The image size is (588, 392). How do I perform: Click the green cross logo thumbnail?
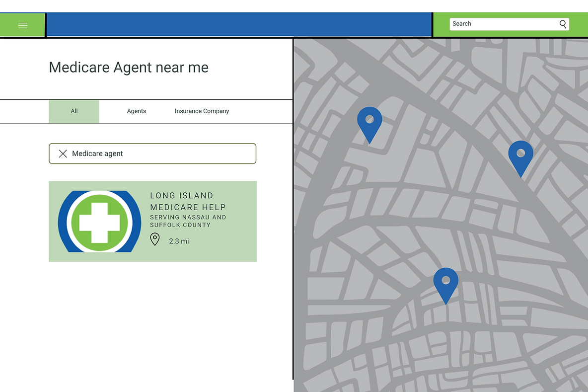pos(99,221)
